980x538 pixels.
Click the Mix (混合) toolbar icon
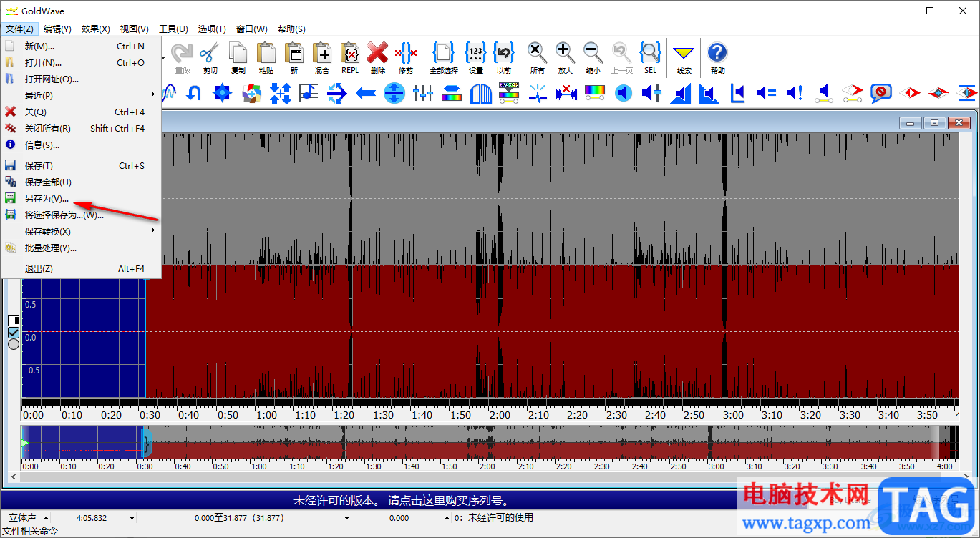click(x=322, y=57)
